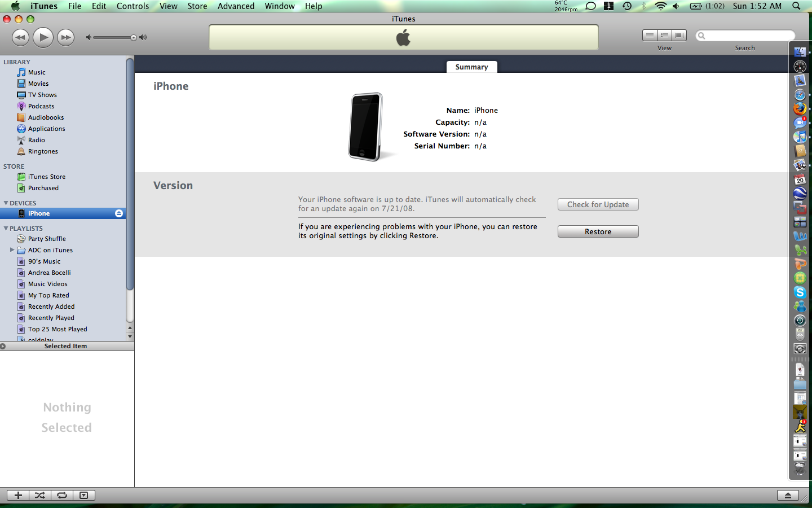Click the iPhone device image
Viewport: 812px width, 508px height.
click(x=366, y=127)
